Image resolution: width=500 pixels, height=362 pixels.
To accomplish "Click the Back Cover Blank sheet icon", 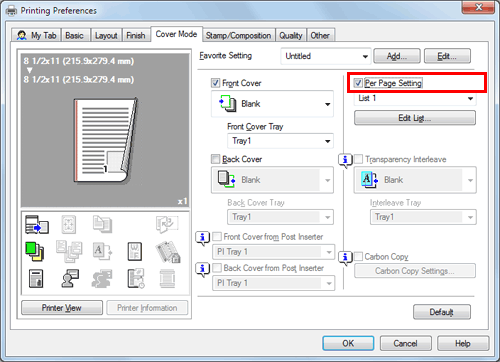I will [226, 179].
